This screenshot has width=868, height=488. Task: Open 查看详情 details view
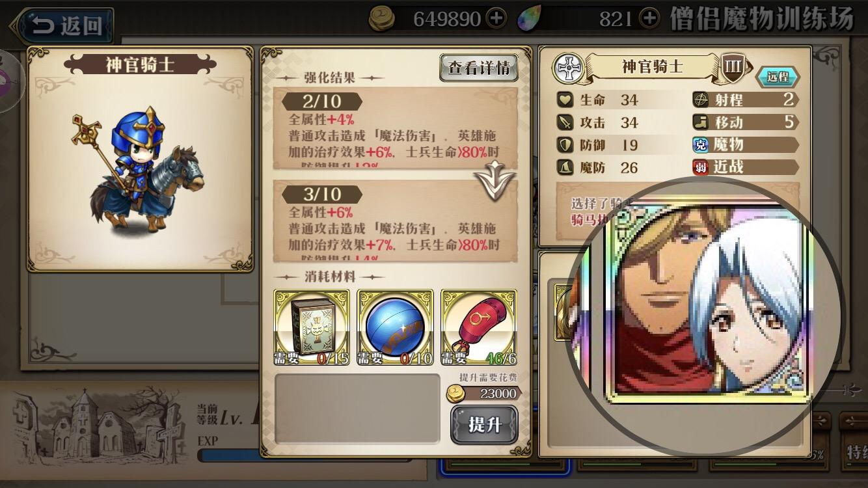click(x=479, y=68)
